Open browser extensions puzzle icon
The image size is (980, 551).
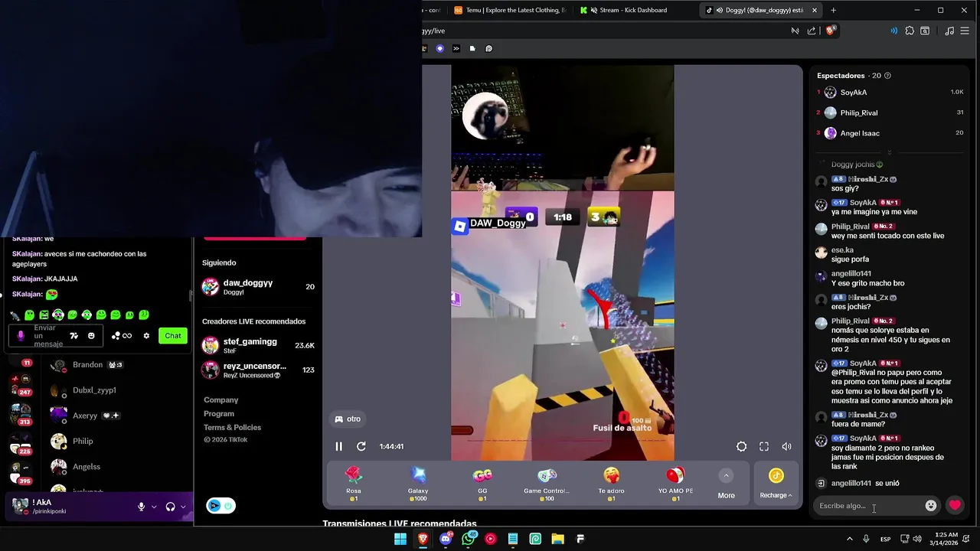910,31
